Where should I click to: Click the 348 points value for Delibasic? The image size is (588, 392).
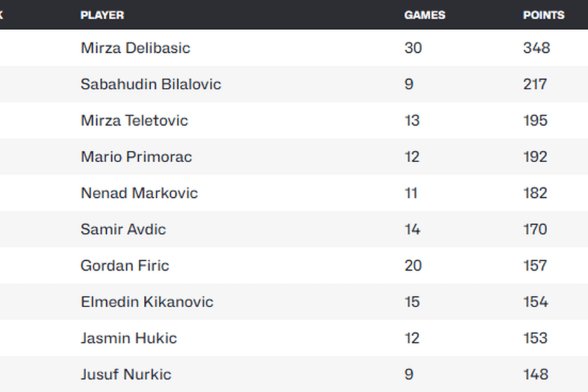536,48
